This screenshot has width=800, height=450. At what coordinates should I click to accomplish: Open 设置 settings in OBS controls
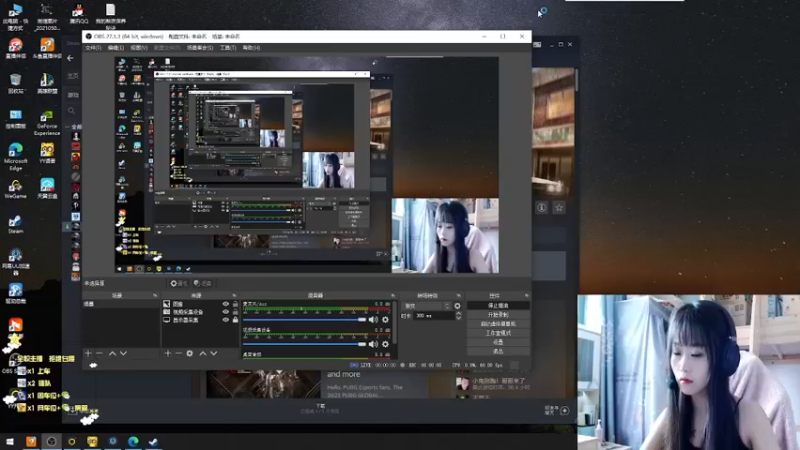pos(498,342)
